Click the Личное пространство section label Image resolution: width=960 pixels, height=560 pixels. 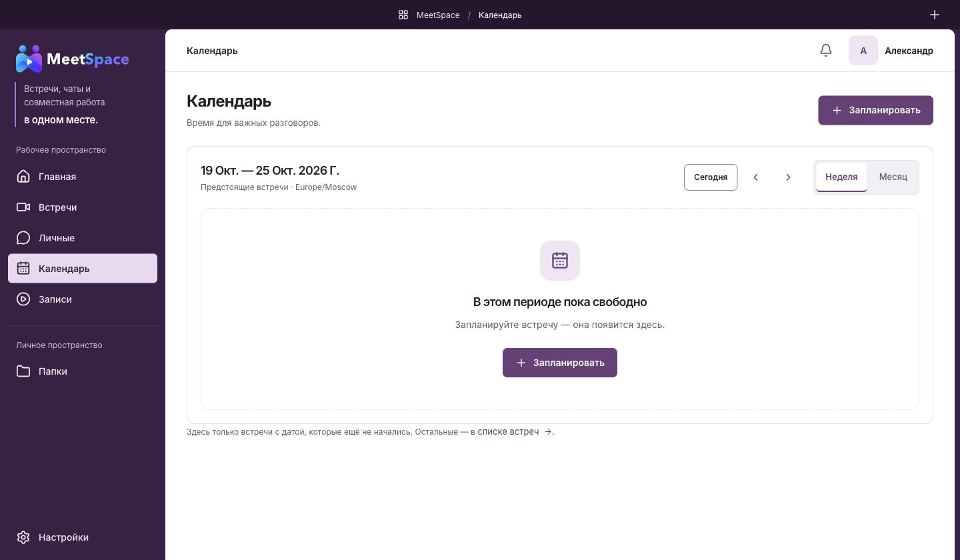[x=59, y=345]
